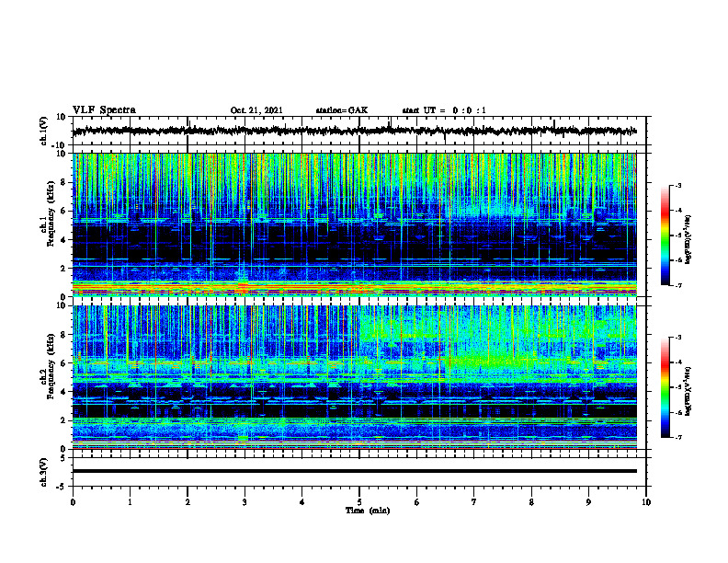Viewport: 728px width, 563px height.
Task: Click the ch.1 frequency tick label "4"
Action: click(x=63, y=240)
